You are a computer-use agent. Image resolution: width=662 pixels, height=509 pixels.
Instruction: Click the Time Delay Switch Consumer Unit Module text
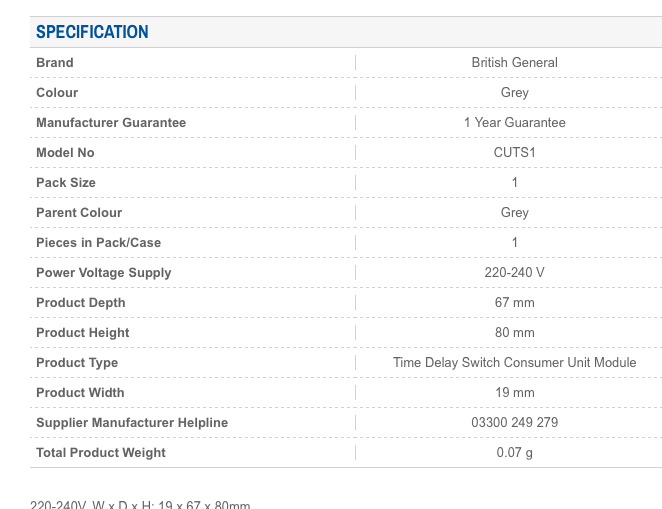pyautogui.click(x=514, y=362)
